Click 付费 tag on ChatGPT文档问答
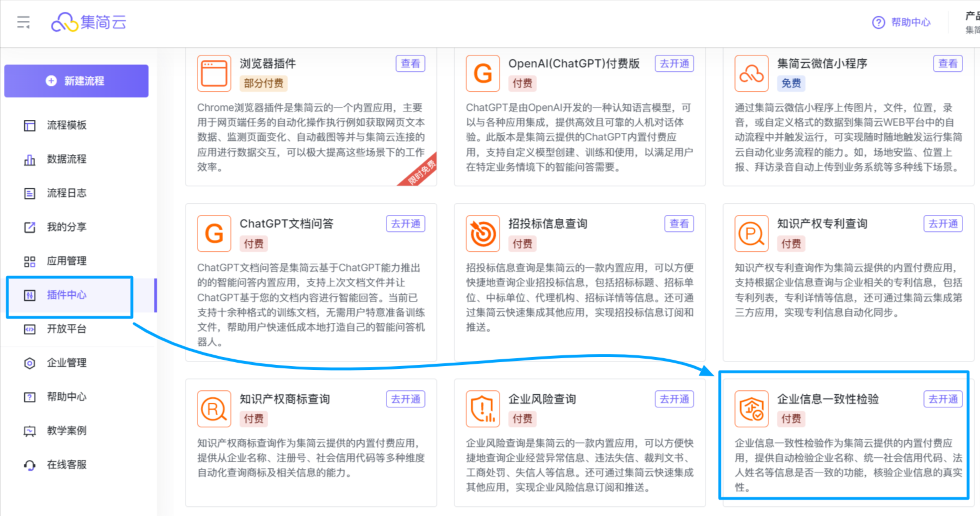This screenshot has height=516, width=980. click(x=254, y=244)
